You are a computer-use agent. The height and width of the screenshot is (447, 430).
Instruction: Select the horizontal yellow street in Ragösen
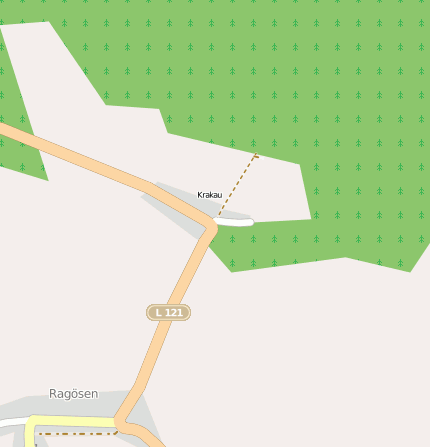pyautogui.click(x=73, y=421)
